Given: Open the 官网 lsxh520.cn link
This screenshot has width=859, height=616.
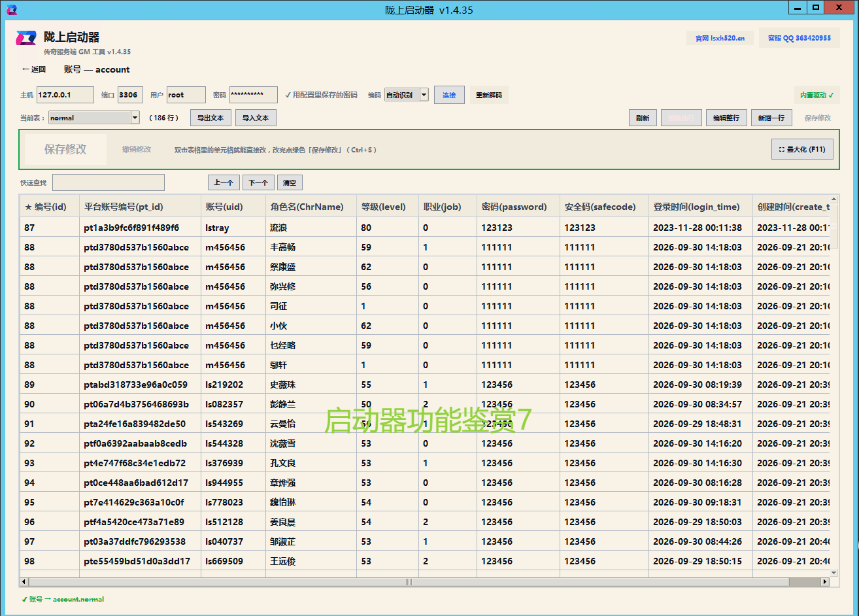Looking at the screenshot, I should point(720,38).
